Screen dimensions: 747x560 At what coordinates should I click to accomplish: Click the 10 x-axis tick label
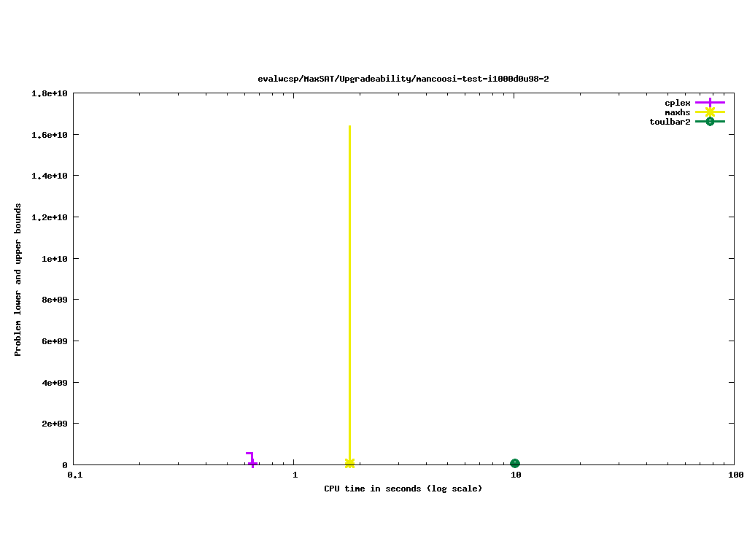click(514, 475)
